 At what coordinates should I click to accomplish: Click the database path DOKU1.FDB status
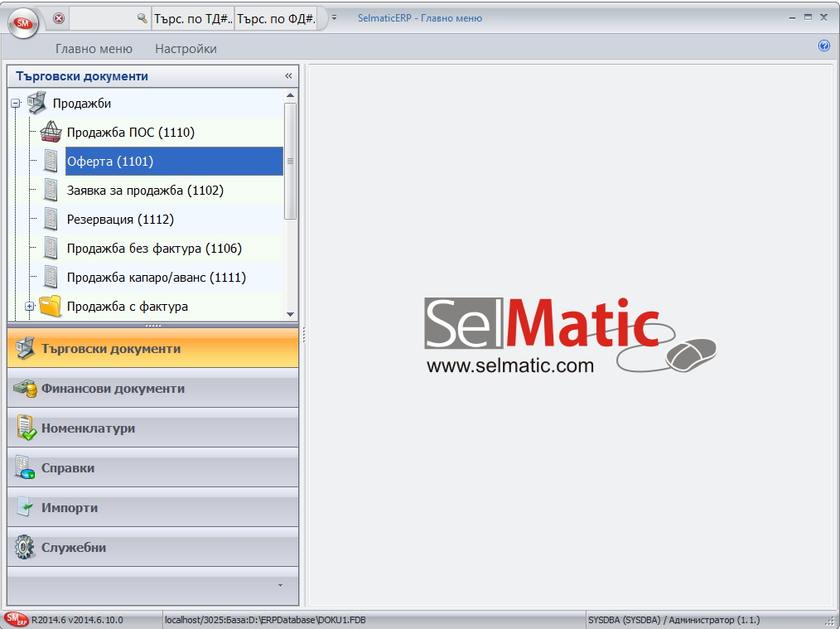point(265,620)
